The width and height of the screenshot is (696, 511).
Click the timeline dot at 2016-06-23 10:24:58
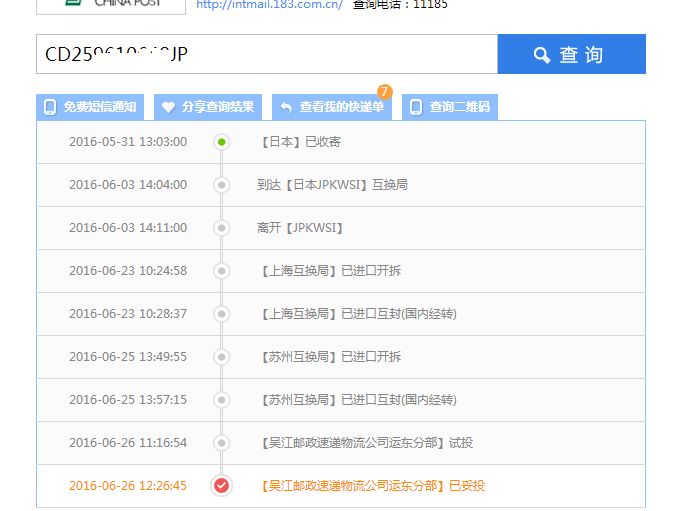tap(221, 271)
